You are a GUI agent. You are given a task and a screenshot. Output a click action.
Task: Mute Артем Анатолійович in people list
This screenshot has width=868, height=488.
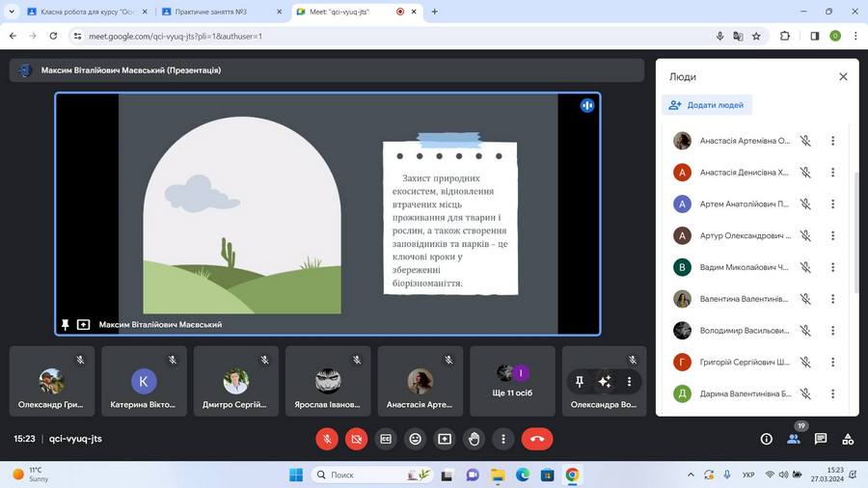tap(805, 203)
